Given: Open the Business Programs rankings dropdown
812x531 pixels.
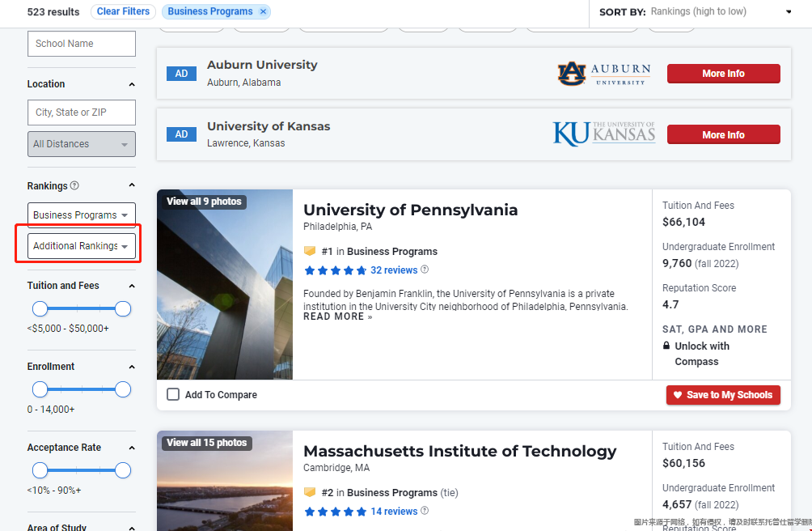Looking at the screenshot, I should [x=82, y=215].
